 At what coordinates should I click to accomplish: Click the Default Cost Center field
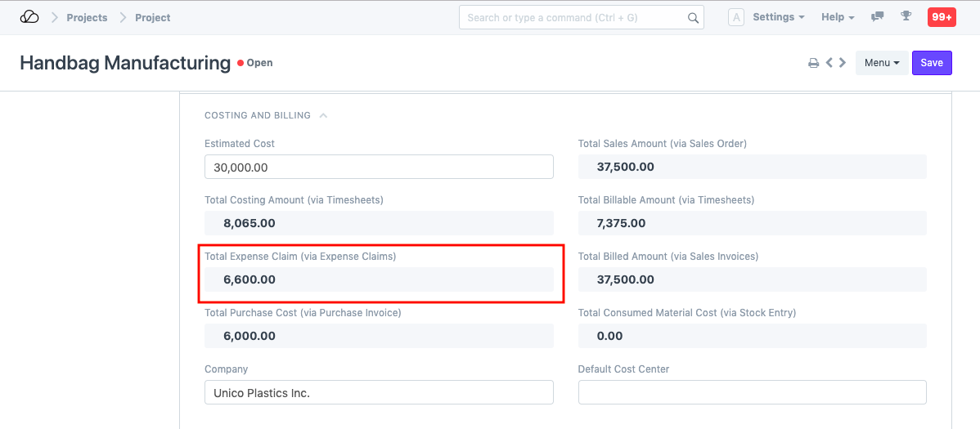coord(752,392)
